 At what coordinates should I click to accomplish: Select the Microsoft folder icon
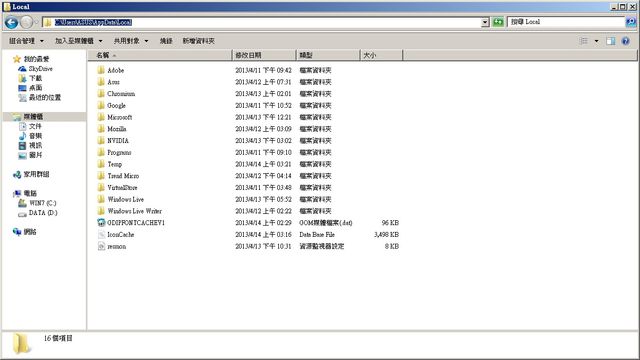101,117
